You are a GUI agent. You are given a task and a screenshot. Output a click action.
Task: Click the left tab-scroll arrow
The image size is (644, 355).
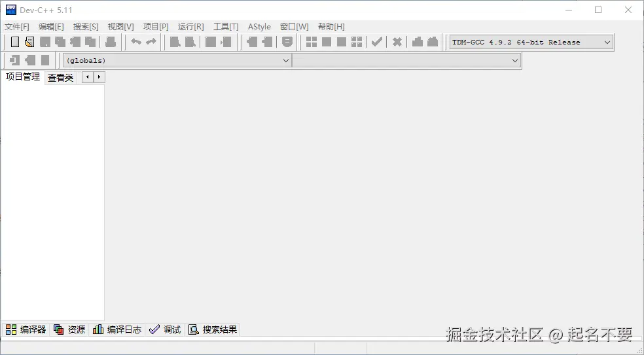88,76
